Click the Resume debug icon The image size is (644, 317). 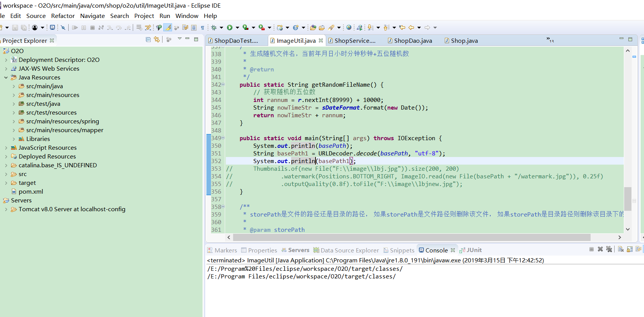[75, 27]
